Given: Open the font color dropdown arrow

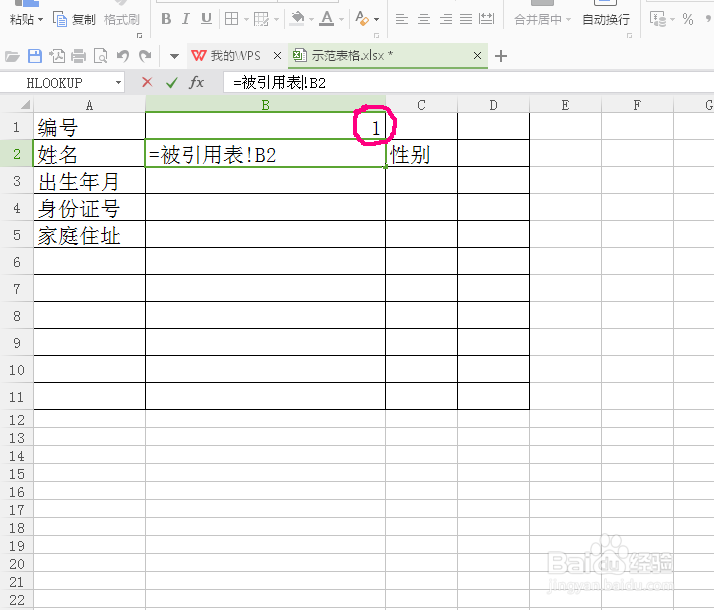Looking at the screenshot, I should pyautogui.click(x=342, y=20).
